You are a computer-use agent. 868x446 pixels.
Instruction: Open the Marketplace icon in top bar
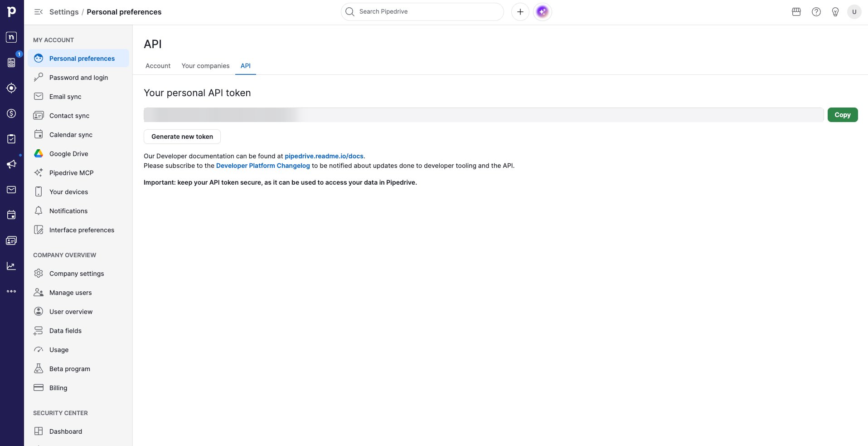[796, 12]
